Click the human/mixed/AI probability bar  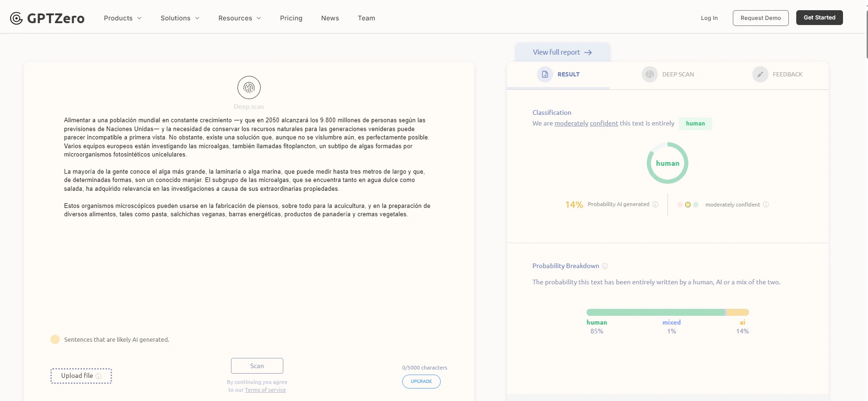667,313
